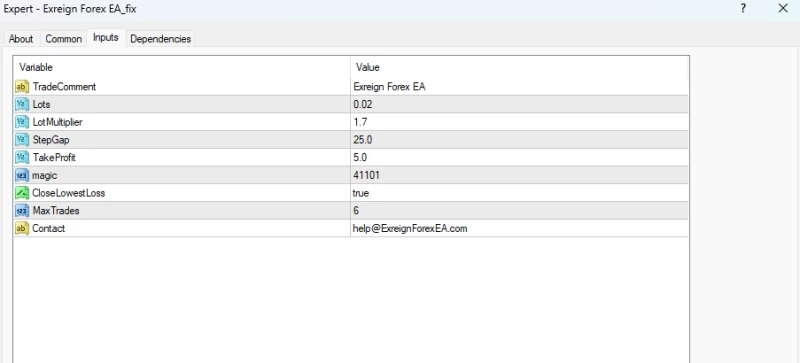Select the MaxTrades variable name
Viewport: 800px width, 363px height.
click(x=56, y=210)
